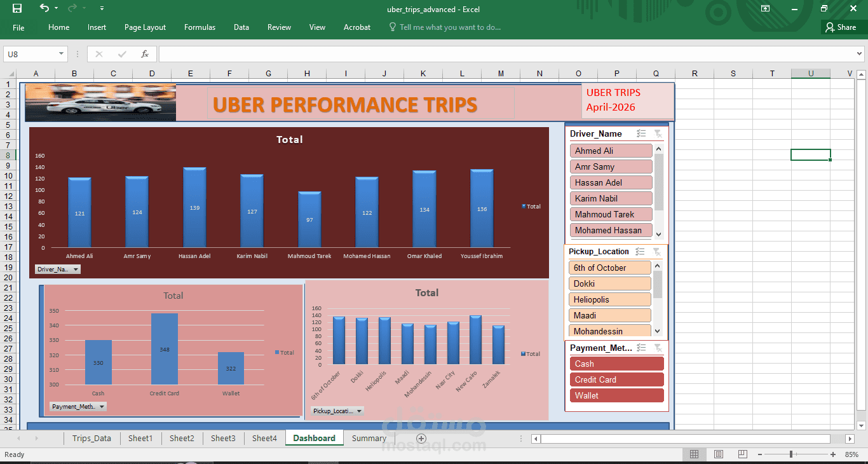Open the Review tab
868x464 pixels.
279,27
